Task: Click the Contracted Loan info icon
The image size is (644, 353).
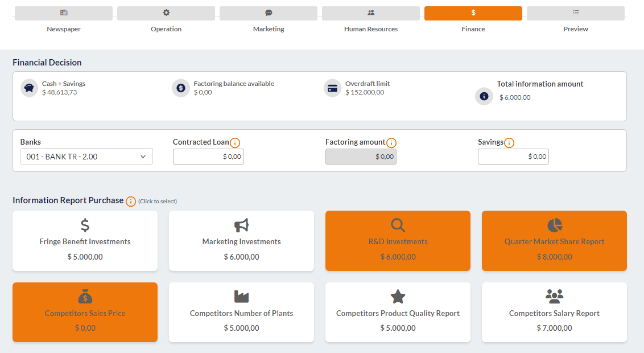Action: click(235, 143)
